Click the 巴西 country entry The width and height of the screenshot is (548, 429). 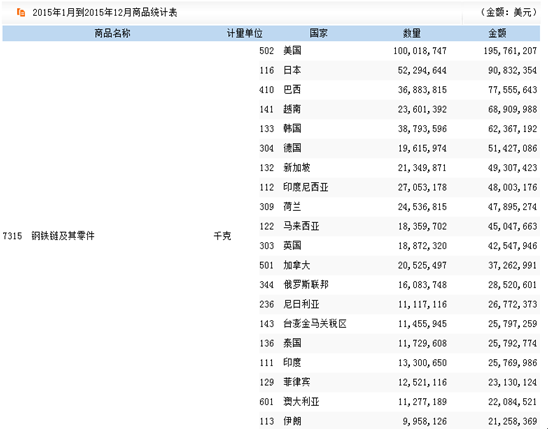coord(292,90)
